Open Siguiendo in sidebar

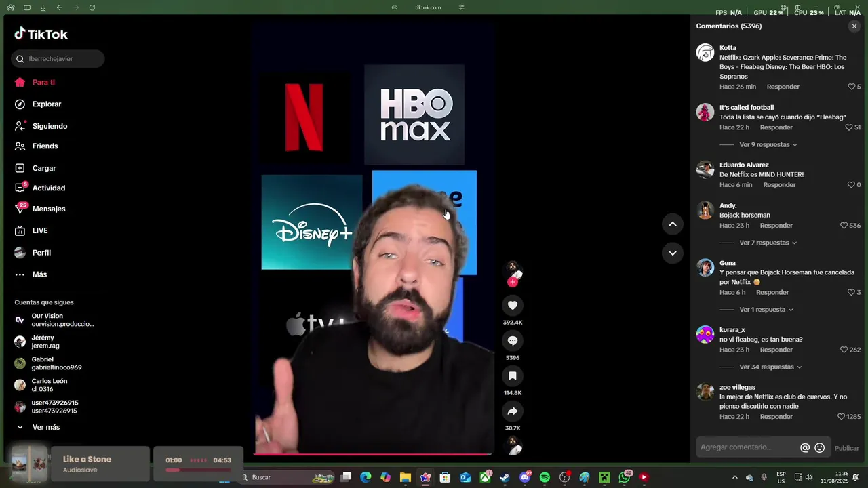50,127
